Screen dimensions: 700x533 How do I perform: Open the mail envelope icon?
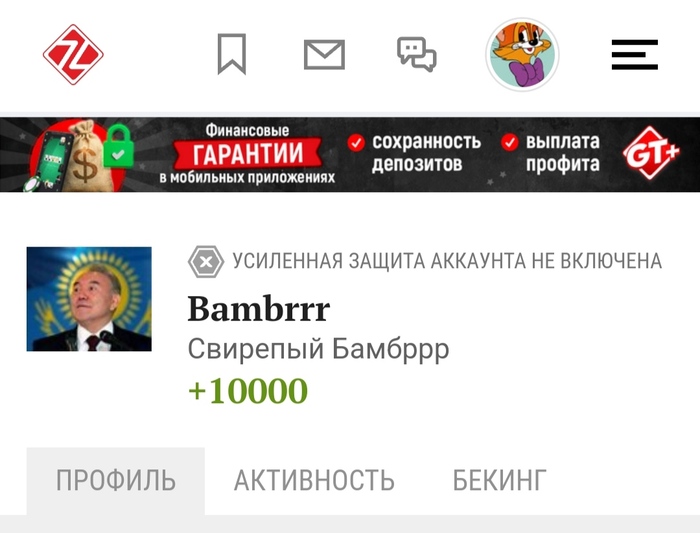point(324,54)
